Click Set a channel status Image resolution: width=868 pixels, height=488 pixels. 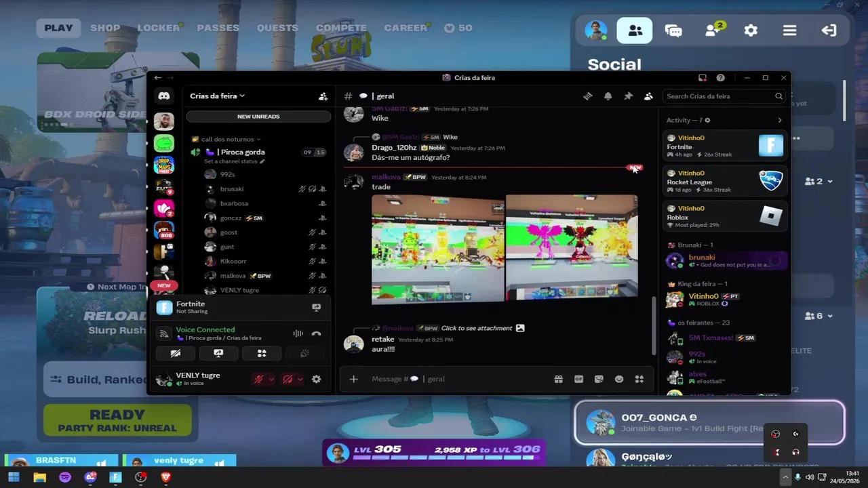point(235,161)
